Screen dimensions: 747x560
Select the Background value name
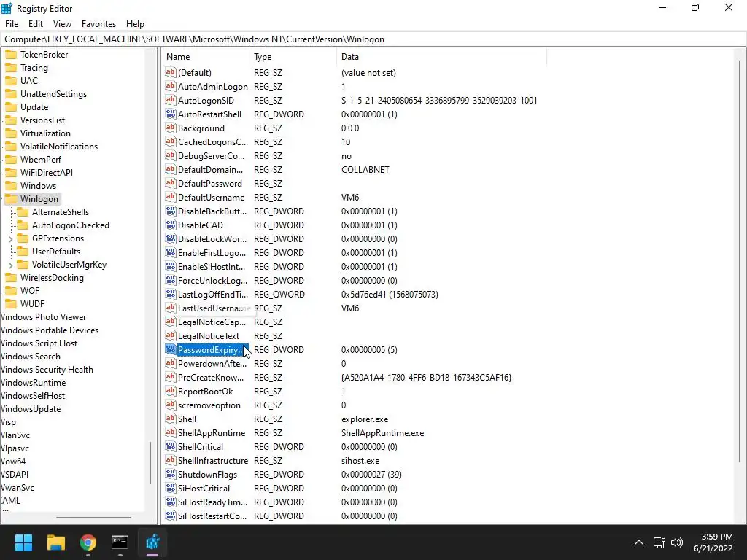tap(201, 128)
